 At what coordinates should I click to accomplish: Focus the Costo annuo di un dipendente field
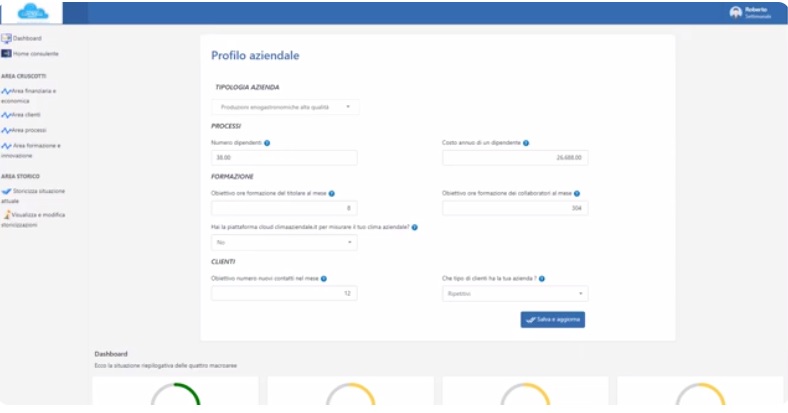point(514,158)
